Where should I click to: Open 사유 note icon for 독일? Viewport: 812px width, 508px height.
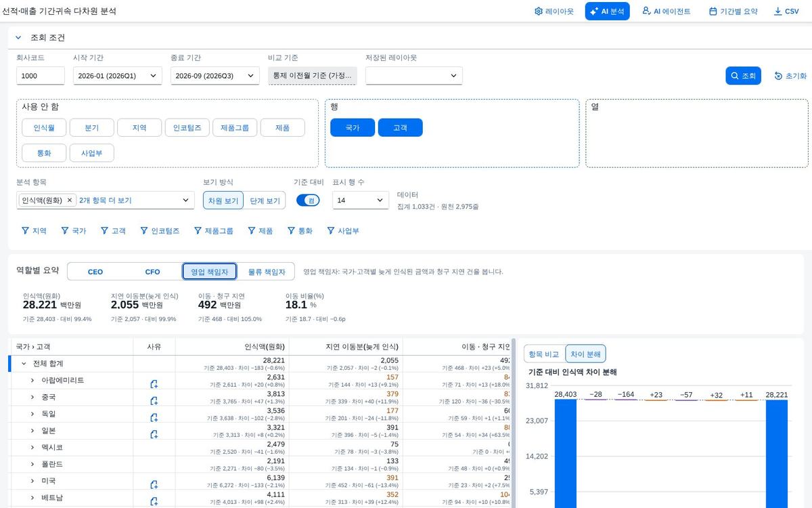154,417
